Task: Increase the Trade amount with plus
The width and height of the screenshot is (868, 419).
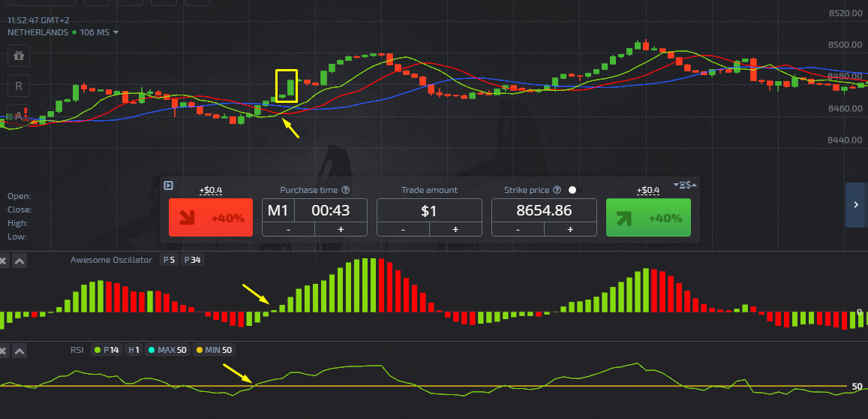Action: (455, 229)
